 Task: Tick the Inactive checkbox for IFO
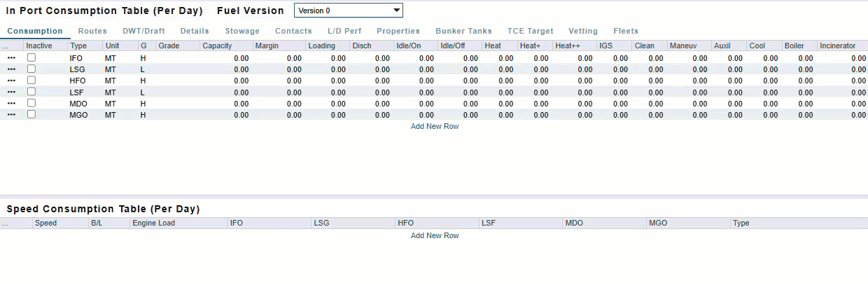[x=31, y=58]
